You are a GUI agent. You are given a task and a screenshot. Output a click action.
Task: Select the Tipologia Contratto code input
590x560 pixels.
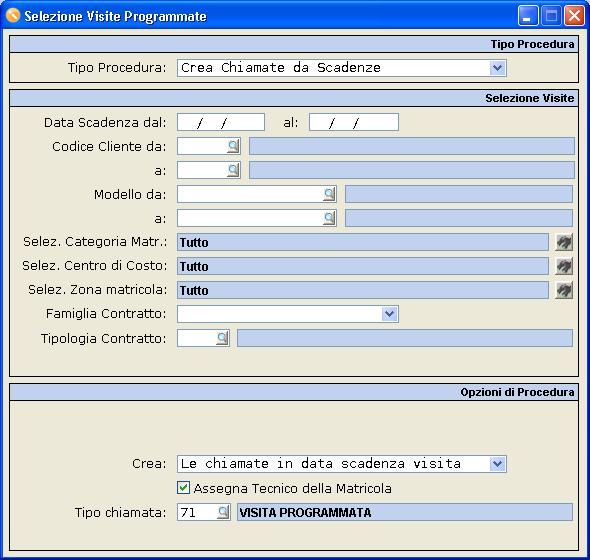tap(196, 338)
